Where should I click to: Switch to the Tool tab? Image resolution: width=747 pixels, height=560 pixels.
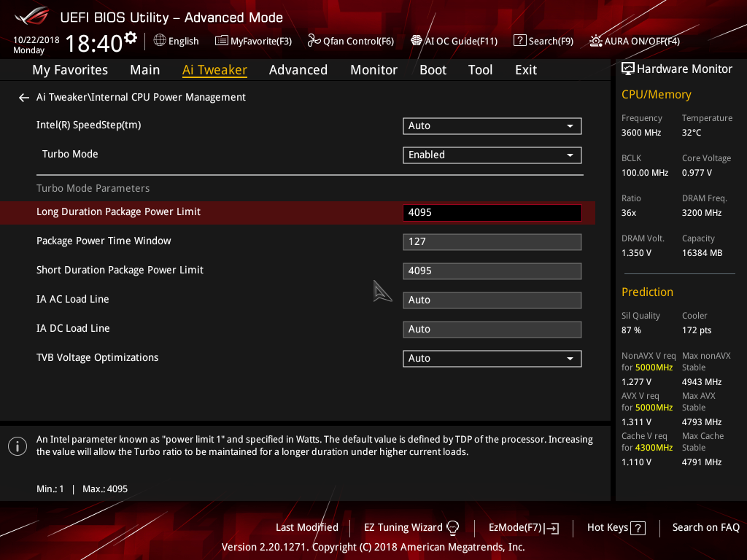point(480,70)
